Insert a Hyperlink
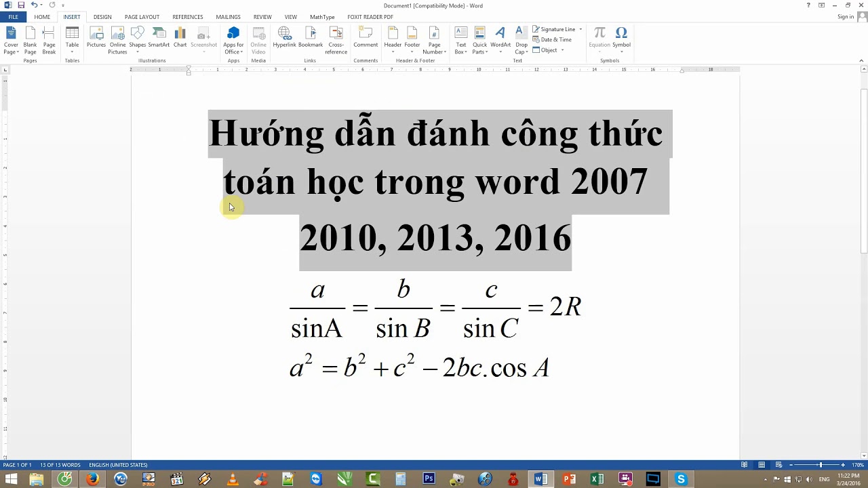The height and width of the screenshot is (488, 868). [284, 38]
